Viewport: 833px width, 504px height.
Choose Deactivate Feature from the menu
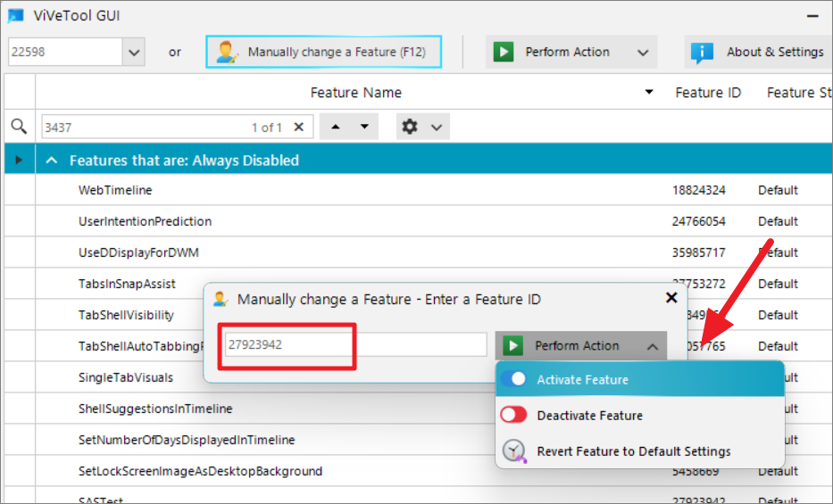pos(640,415)
